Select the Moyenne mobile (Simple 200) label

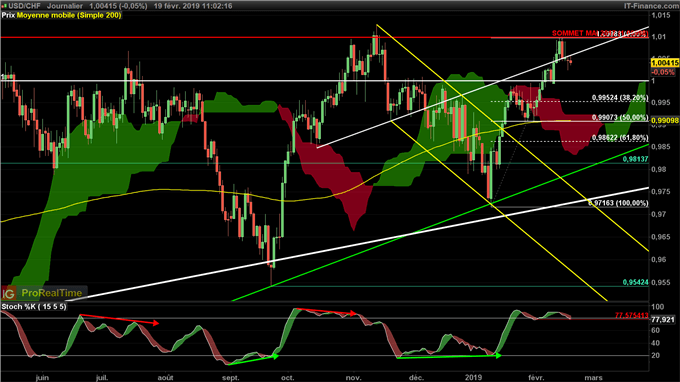pyautogui.click(x=69, y=15)
